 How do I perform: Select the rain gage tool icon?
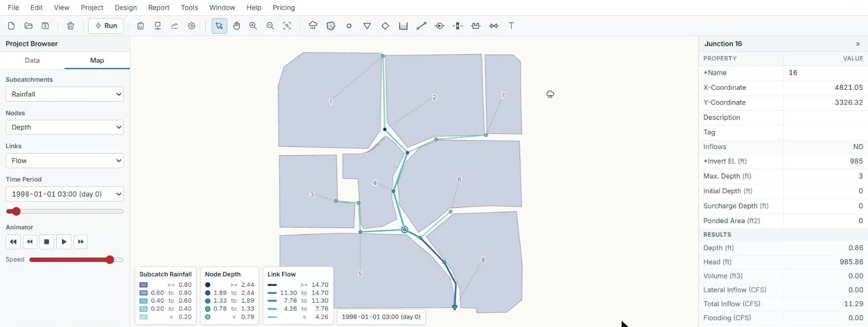click(313, 25)
